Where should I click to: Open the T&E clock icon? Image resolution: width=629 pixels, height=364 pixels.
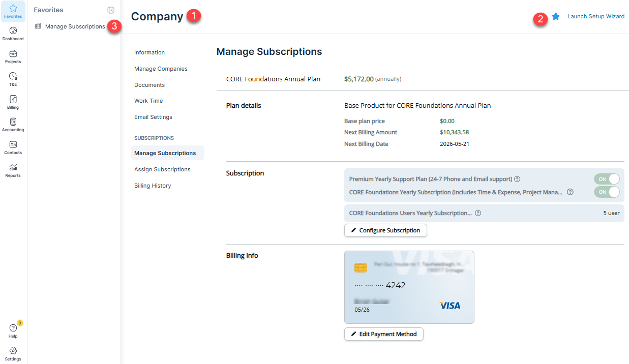coord(13,76)
